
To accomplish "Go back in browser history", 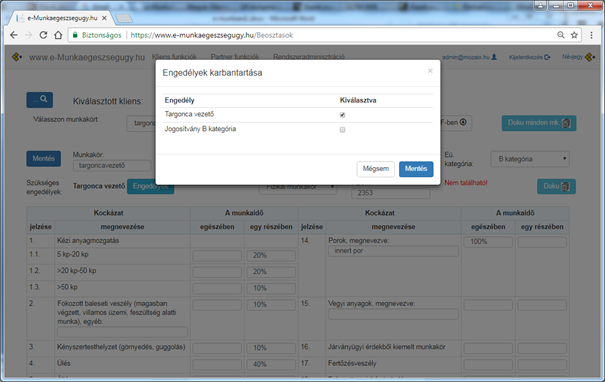I will [x=14, y=35].
